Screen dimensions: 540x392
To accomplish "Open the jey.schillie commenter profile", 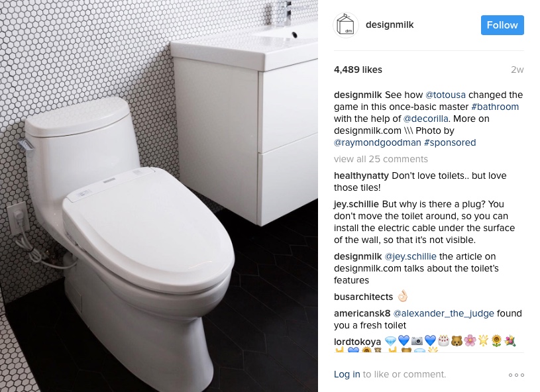I will 356,204.
